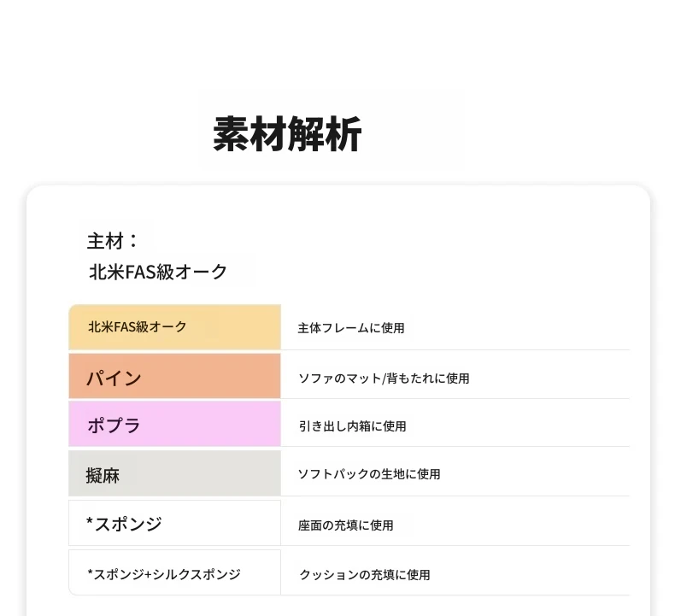Select the 北米FAS級オーク heading under 主材
The image size is (675, 616).
click(158, 272)
